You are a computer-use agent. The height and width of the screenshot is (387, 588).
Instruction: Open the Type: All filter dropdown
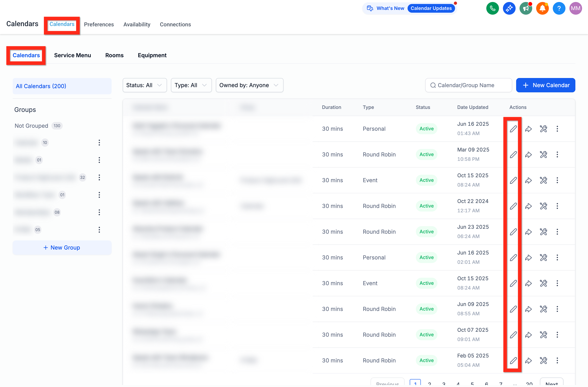191,85
